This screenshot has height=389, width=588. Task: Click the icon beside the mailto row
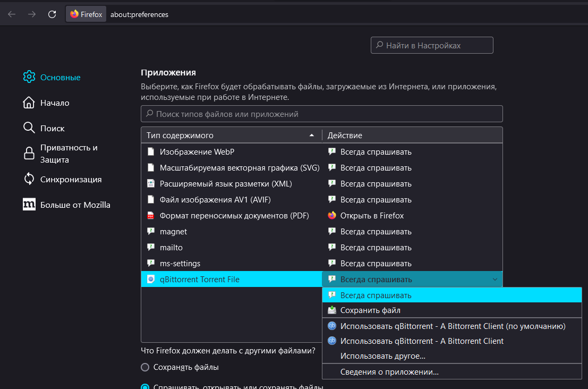point(151,247)
